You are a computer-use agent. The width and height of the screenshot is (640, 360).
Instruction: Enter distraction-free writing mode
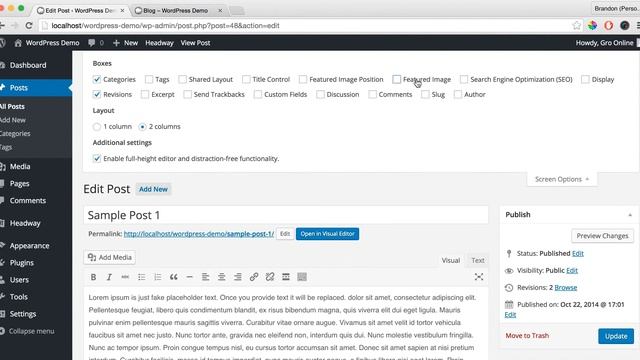[479, 277]
